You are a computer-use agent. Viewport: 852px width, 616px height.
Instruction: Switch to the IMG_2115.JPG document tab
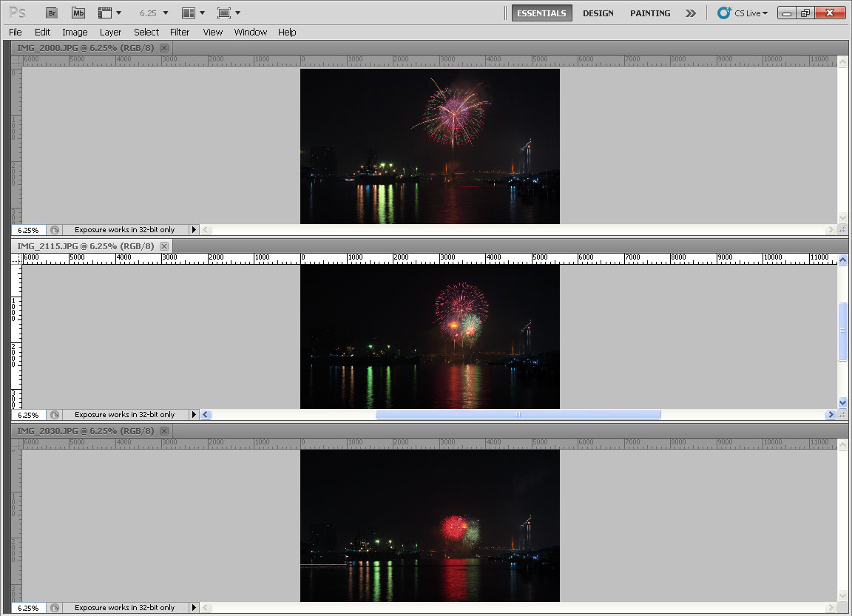pos(85,246)
